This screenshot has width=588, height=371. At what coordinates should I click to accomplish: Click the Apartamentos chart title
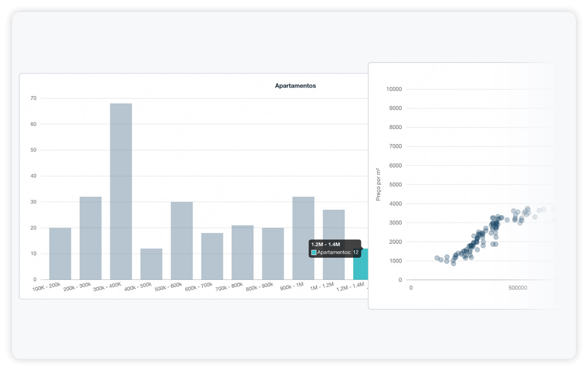click(295, 85)
